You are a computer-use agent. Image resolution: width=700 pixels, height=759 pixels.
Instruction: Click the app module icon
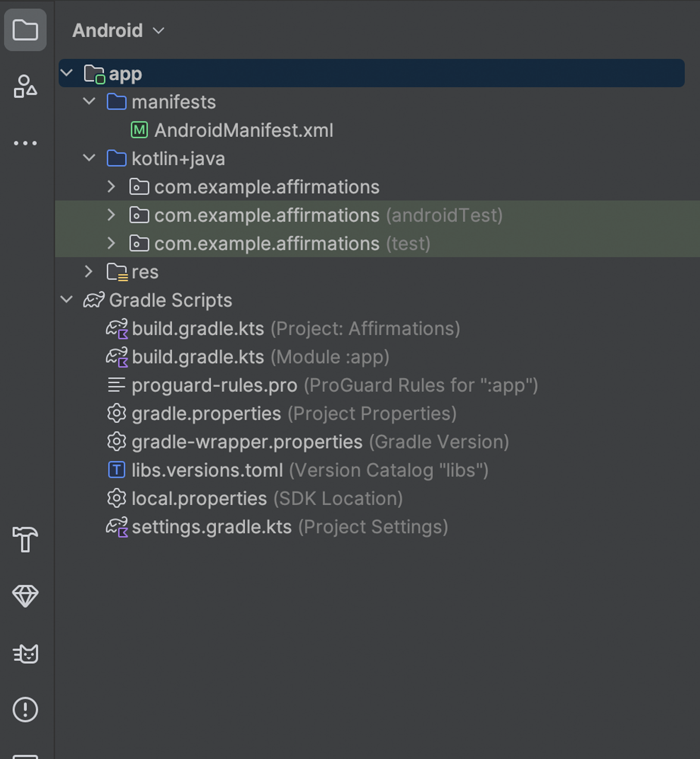coord(94,74)
